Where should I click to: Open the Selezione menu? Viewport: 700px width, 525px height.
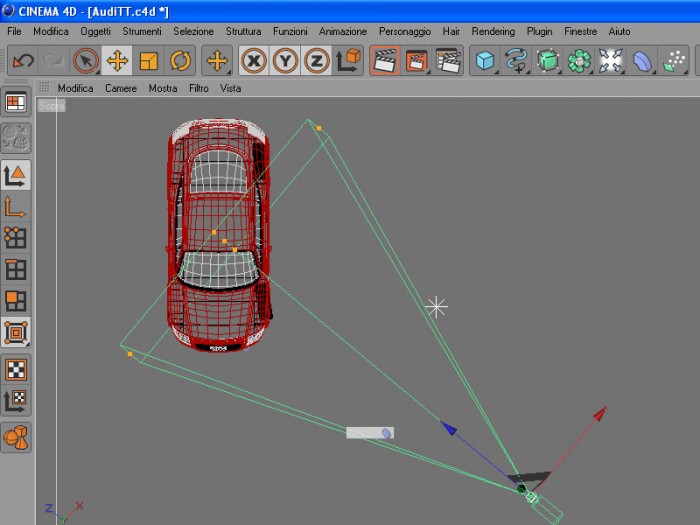click(x=193, y=31)
